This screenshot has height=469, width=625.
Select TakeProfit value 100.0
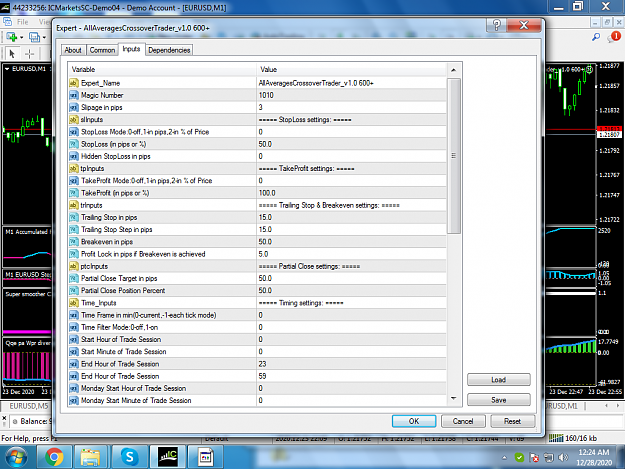[x=351, y=193]
